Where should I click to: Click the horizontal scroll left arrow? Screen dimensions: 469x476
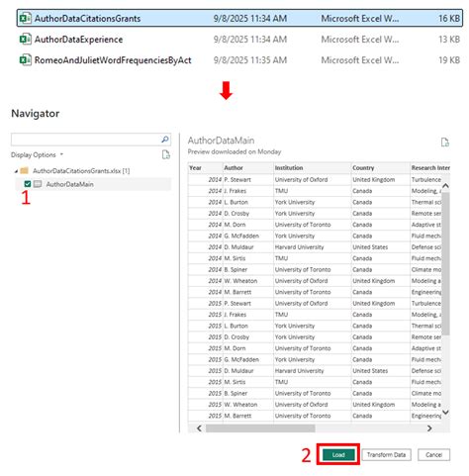coord(199,428)
